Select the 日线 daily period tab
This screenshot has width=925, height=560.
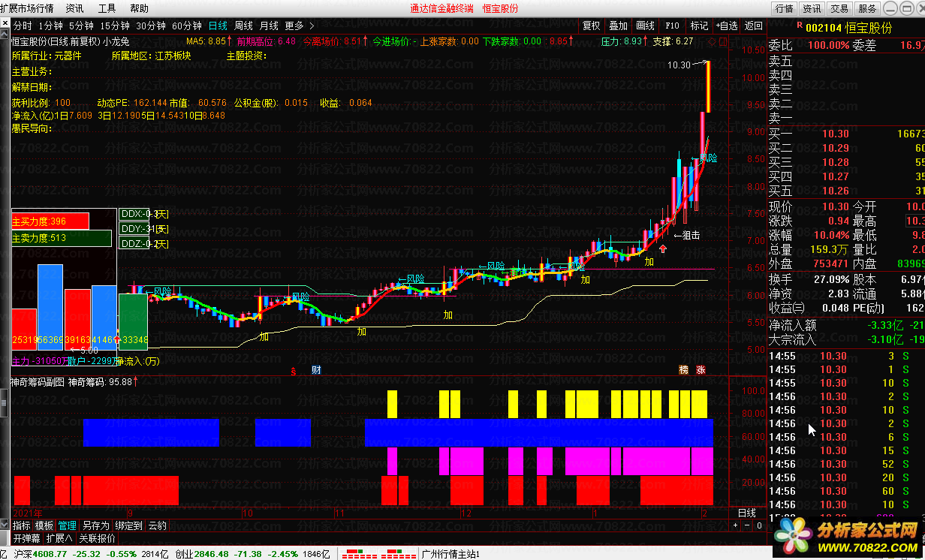point(218,26)
